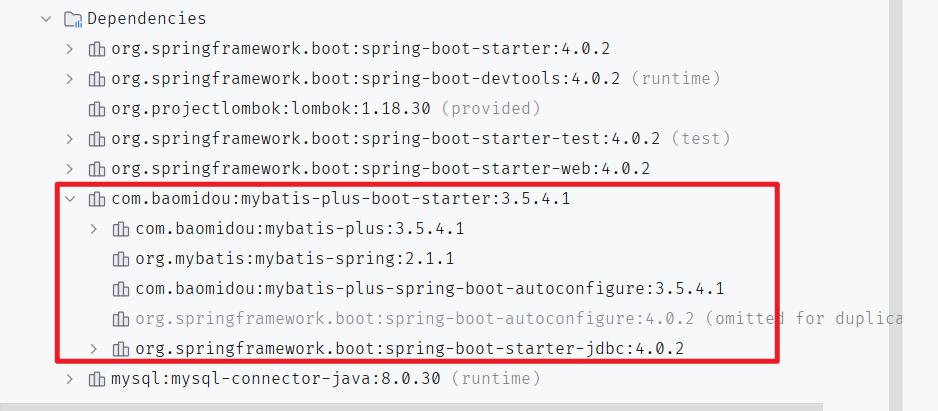Select org.mybatis:mybatis-spring:2.1.1 row
Viewport: 938px width, 411px height.
(x=294, y=258)
